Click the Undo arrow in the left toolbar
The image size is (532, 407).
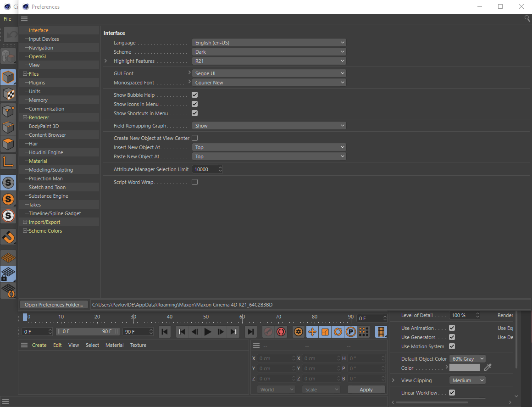(11, 34)
